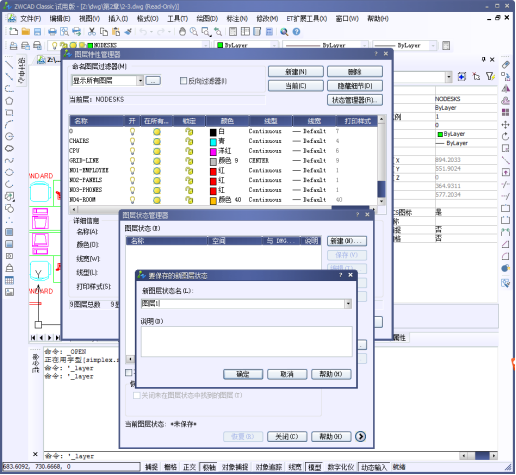Click the red color swatch for the NO2-PANELS layer
The height and width of the screenshot is (475, 516).
point(213,181)
